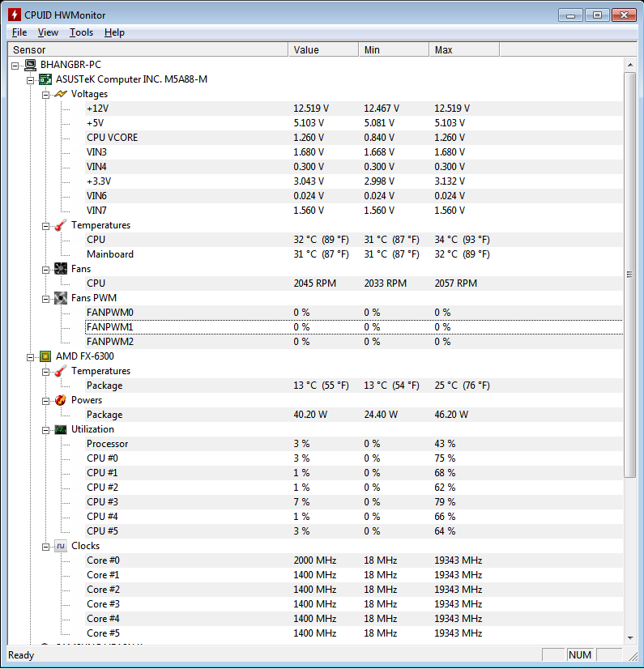Viewport: 644px width, 669px height.
Task: Select the CPU VCORE row
Action: [x=354, y=138]
